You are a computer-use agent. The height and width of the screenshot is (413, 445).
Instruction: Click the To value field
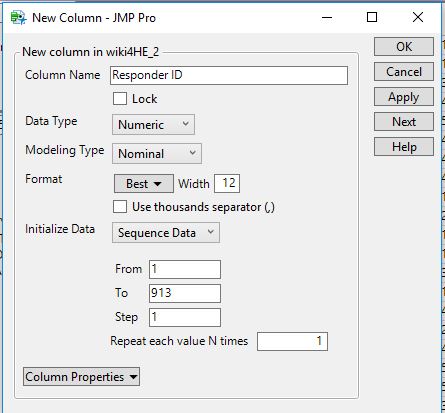coord(185,293)
